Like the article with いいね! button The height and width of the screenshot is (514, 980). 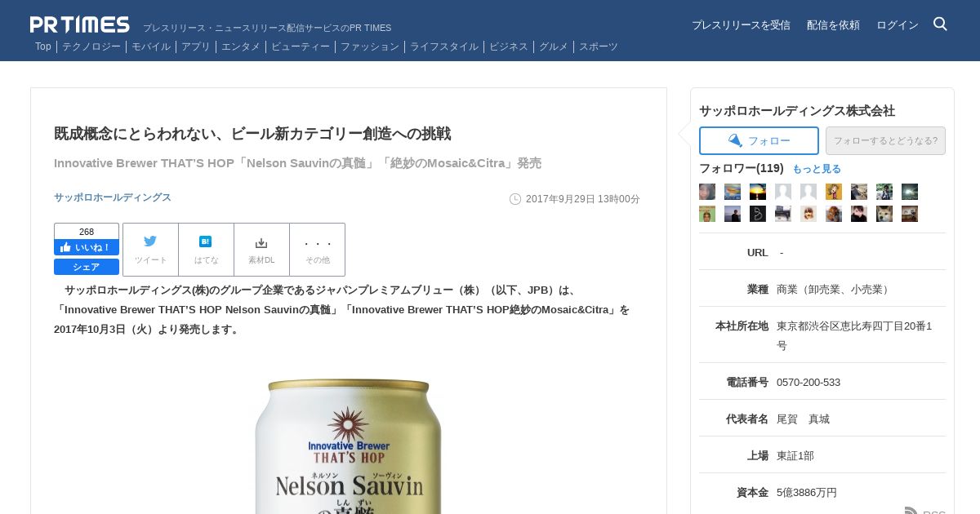coord(87,247)
